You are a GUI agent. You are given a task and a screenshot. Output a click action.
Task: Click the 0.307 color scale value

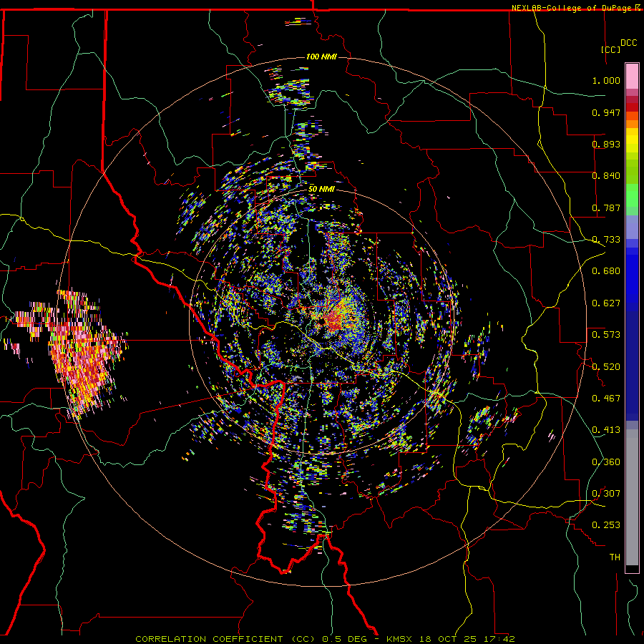[x=606, y=494]
